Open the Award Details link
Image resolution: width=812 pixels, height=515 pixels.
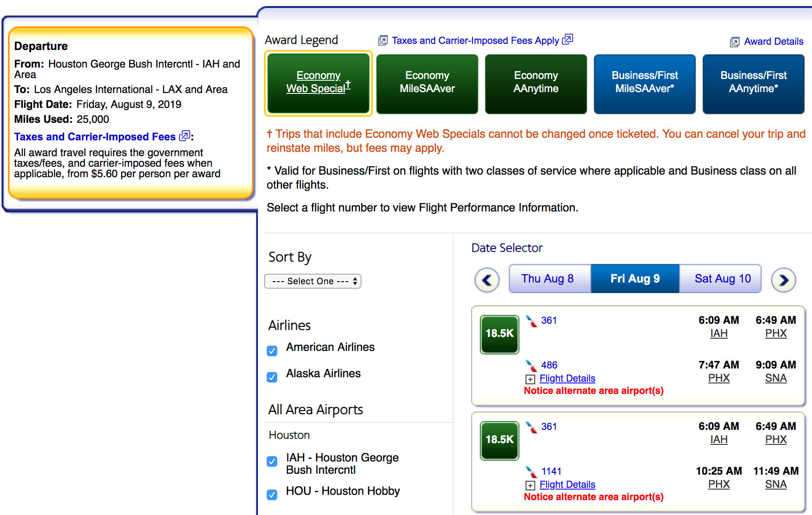coord(773,42)
